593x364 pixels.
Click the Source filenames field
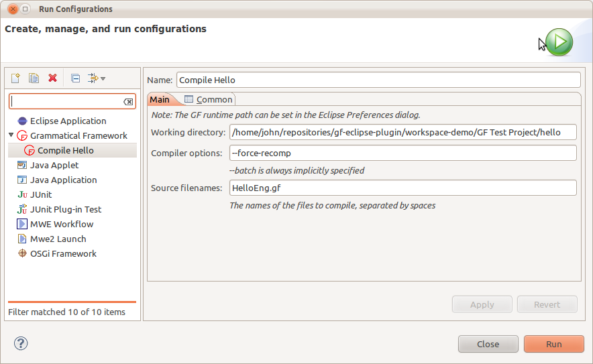(x=402, y=188)
